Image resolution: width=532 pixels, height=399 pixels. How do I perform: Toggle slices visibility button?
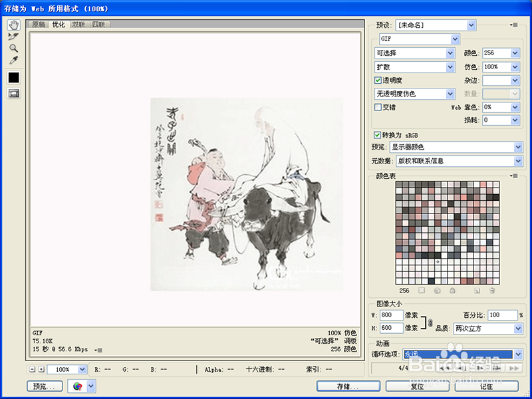(13, 93)
